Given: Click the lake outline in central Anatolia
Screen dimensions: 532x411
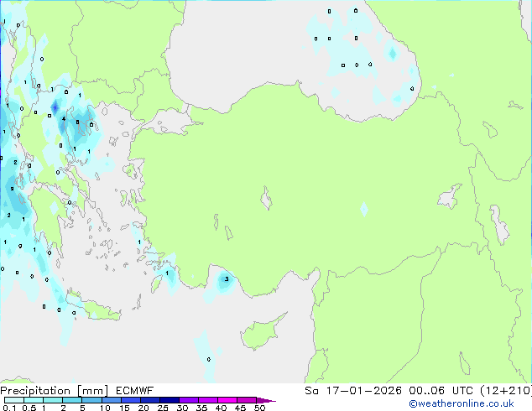Looking at the screenshot, I should [x=268, y=200].
